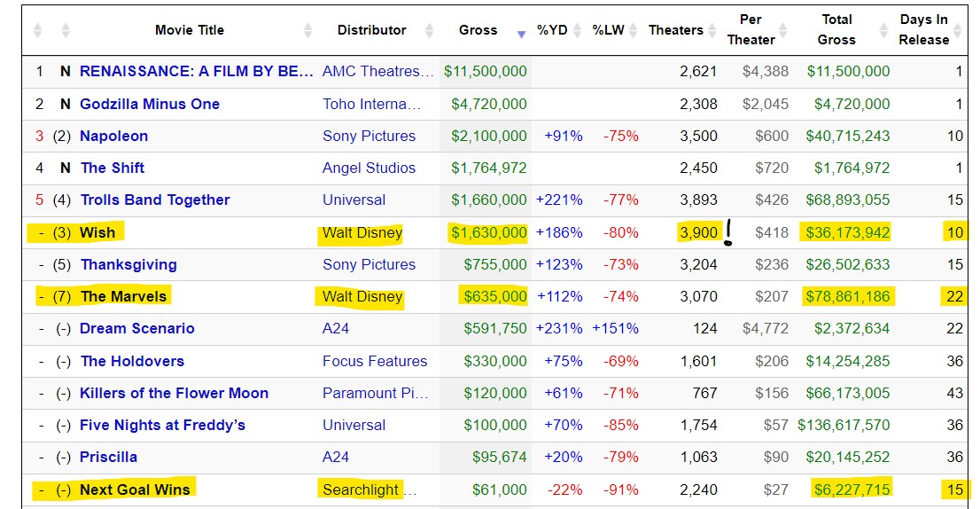Click the first rank column sort arrows

pyautogui.click(x=37, y=31)
